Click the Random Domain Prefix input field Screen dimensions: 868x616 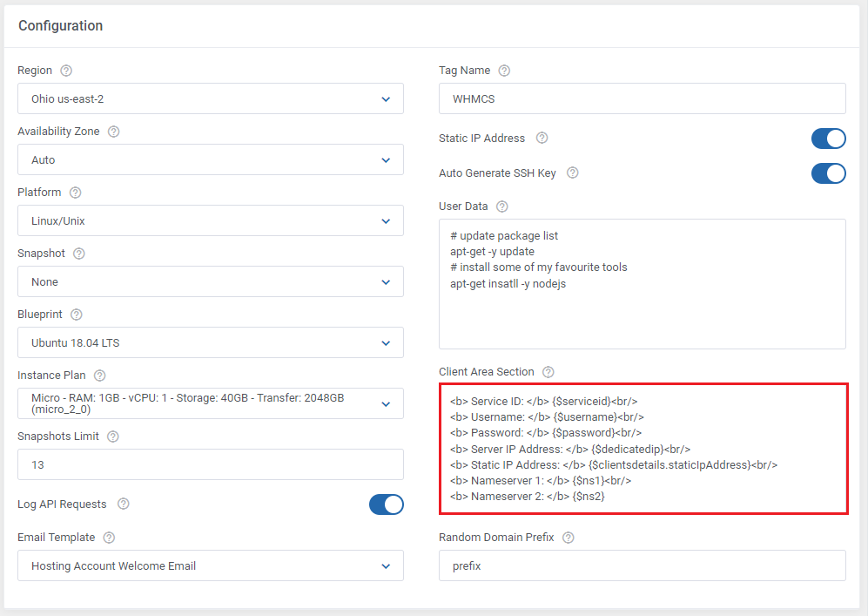click(x=643, y=565)
